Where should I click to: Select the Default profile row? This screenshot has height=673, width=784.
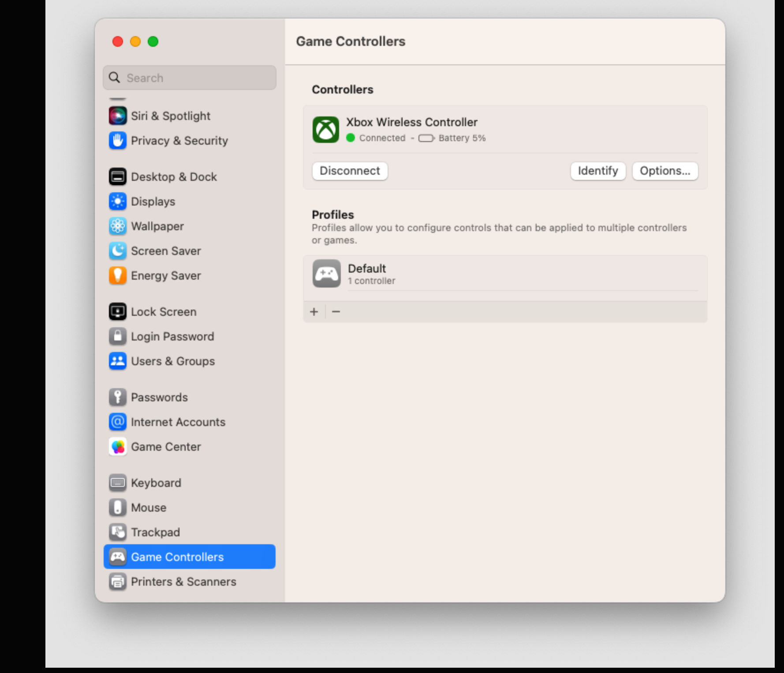(x=505, y=274)
